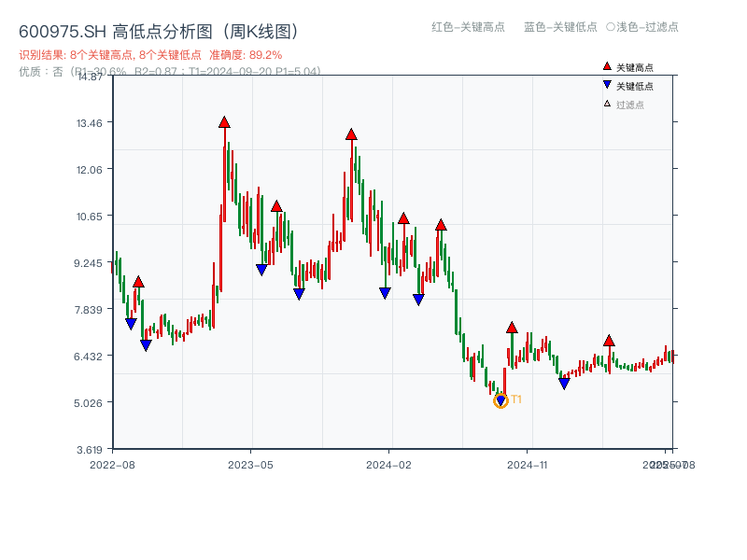Select the orange-circled T1 marker on the chart
This screenshot has width=747, height=560.
coord(501,400)
